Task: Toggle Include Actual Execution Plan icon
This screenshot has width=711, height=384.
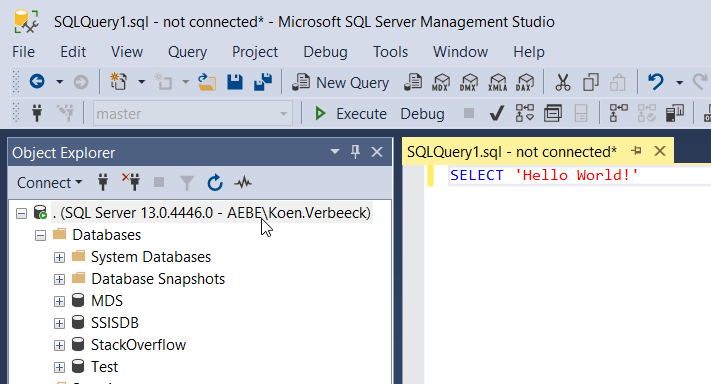Action: [618, 113]
